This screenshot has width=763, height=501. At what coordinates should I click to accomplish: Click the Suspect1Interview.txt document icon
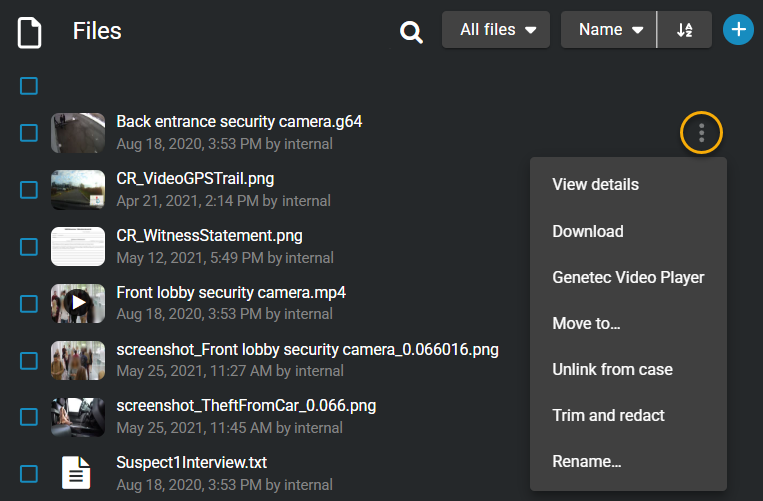pos(77,473)
